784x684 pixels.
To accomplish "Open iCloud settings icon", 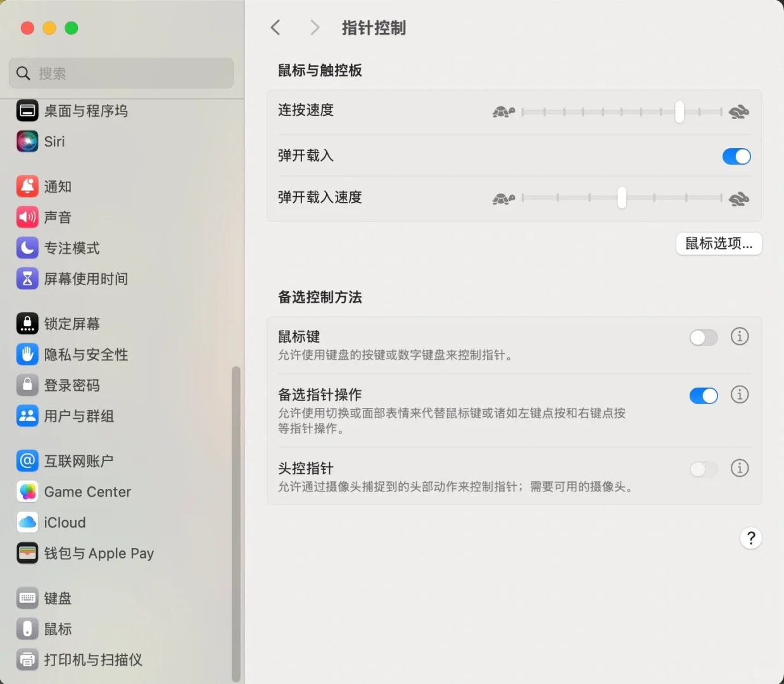I will [27, 522].
